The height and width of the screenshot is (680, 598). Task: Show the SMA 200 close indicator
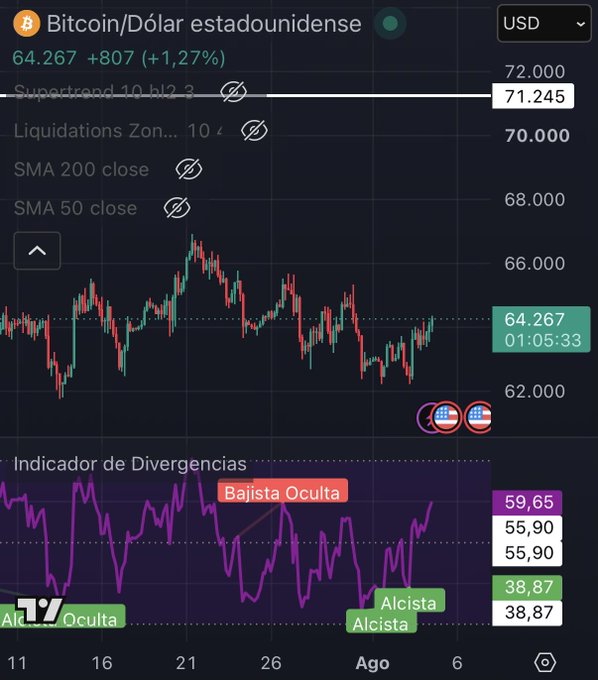pos(189,169)
